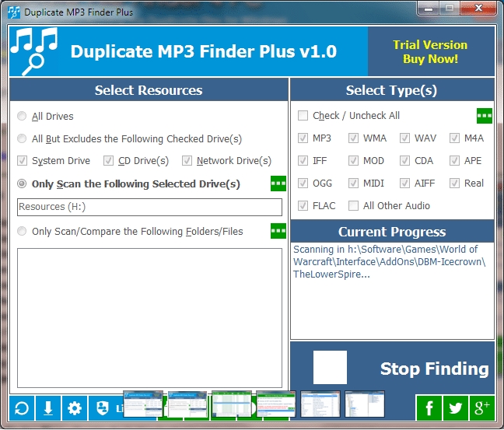Screen dimensions: 504x430
Task: Toggle the MIDI type checkbox
Action: (x=354, y=184)
